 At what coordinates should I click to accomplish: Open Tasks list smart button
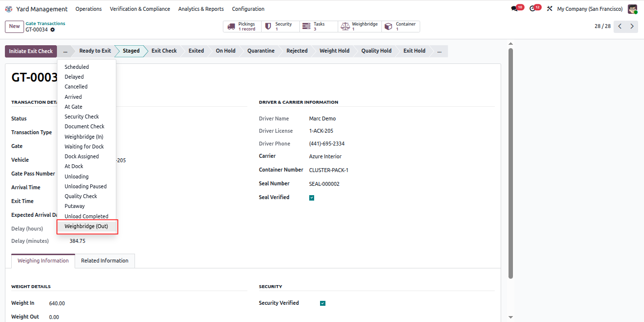[x=319, y=27]
